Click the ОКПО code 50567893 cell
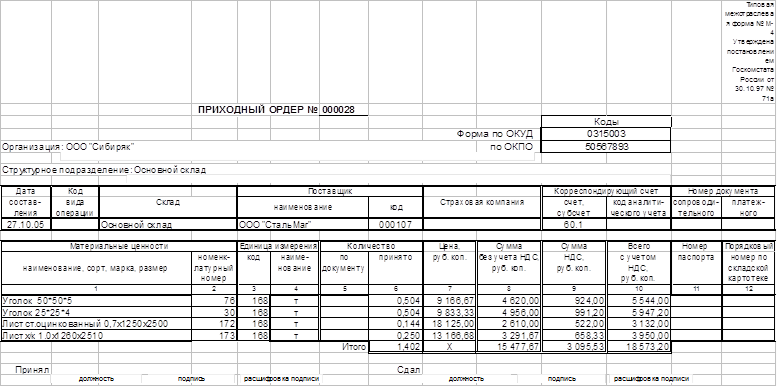Image resolution: width=777 pixels, height=387 pixels. [x=606, y=147]
